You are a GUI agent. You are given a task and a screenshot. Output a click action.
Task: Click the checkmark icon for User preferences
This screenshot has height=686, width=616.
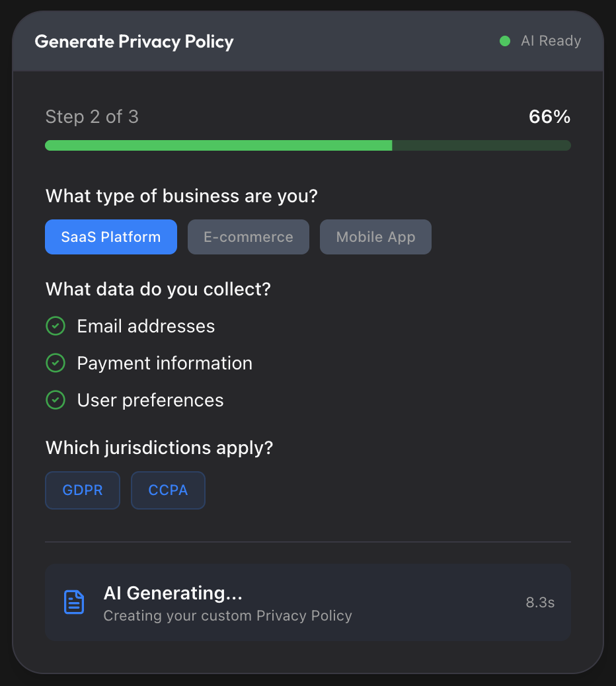pos(56,400)
